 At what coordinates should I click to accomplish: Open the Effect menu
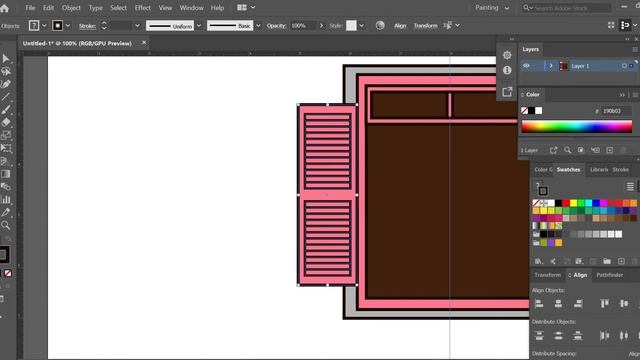point(142,8)
